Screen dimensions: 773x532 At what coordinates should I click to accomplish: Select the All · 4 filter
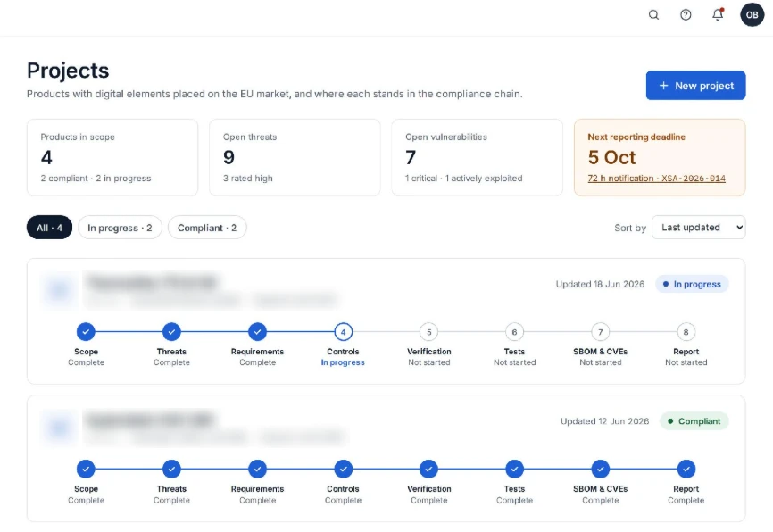(x=49, y=228)
